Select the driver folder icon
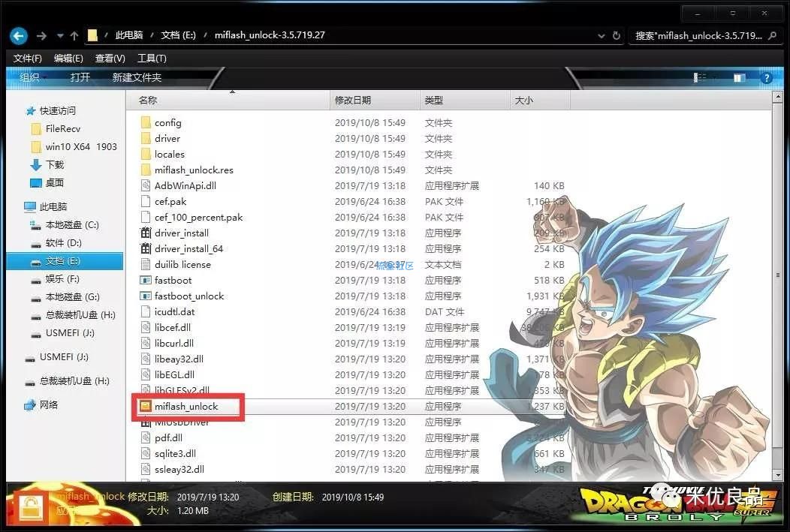The image size is (790, 532). 146,138
